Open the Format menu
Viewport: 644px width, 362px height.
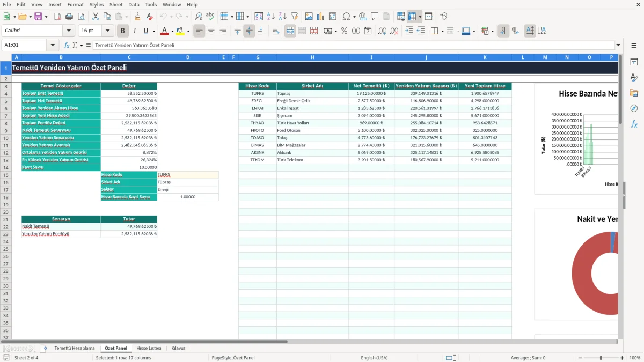(x=75, y=4)
